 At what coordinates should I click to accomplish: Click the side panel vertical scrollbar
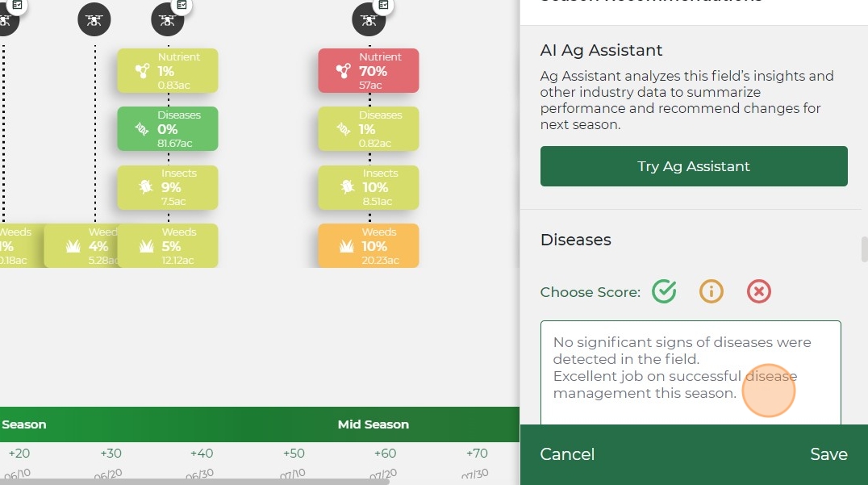click(x=864, y=249)
